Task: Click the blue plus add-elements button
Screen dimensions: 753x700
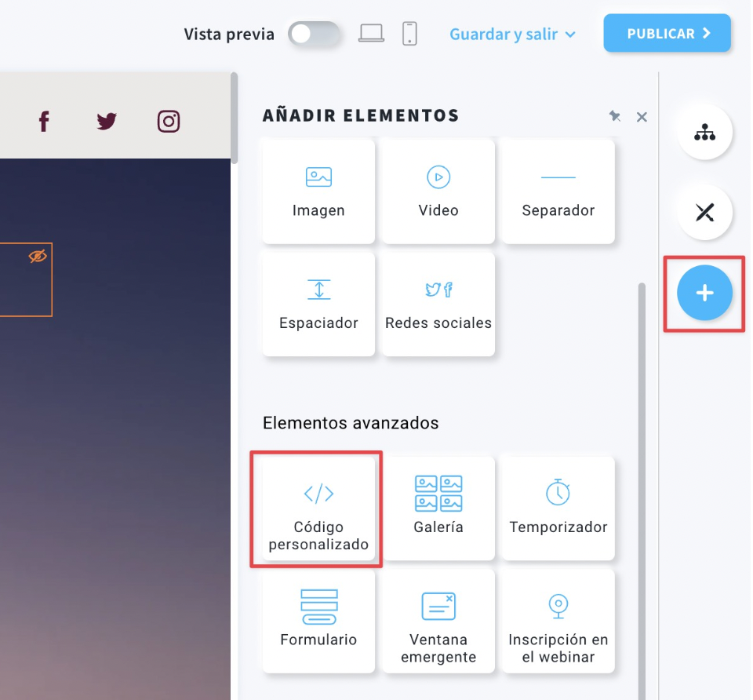Action: [x=704, y=293]
